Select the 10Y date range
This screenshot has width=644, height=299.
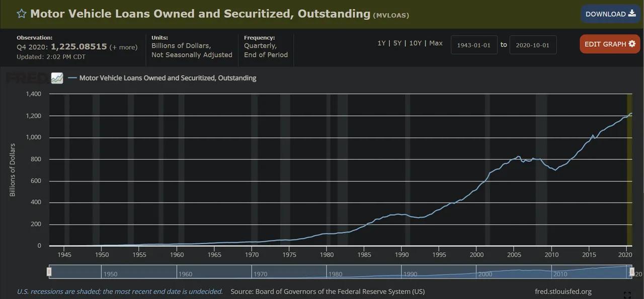[x=416, y=43]
